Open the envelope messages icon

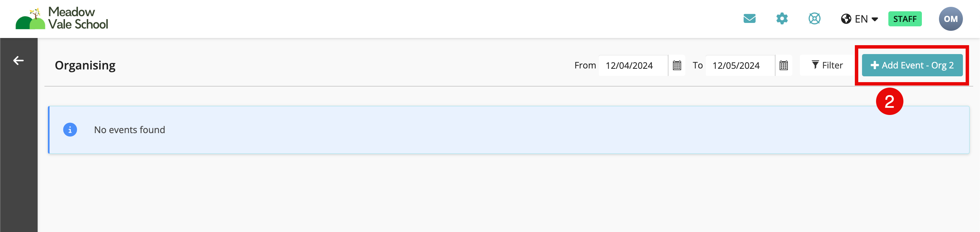[x=749, y=19]
